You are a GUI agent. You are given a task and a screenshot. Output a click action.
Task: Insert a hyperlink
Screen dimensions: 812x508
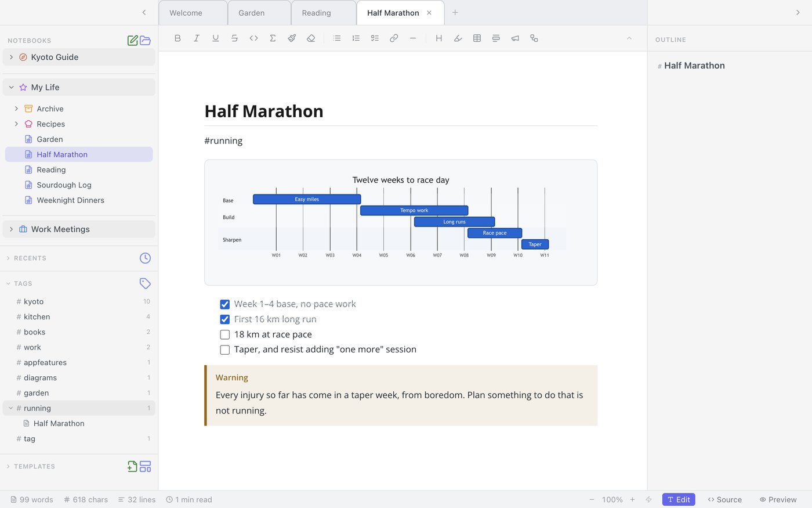pos(394,38)
